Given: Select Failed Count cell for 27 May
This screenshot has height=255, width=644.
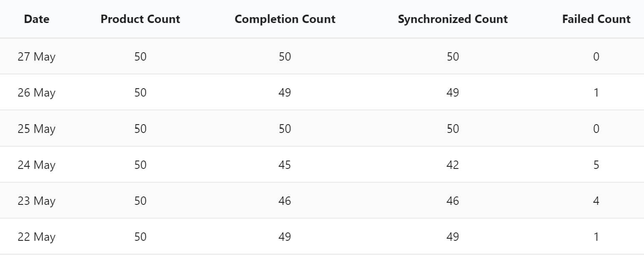Looking at the screenshot, I should tap(596, 56).
